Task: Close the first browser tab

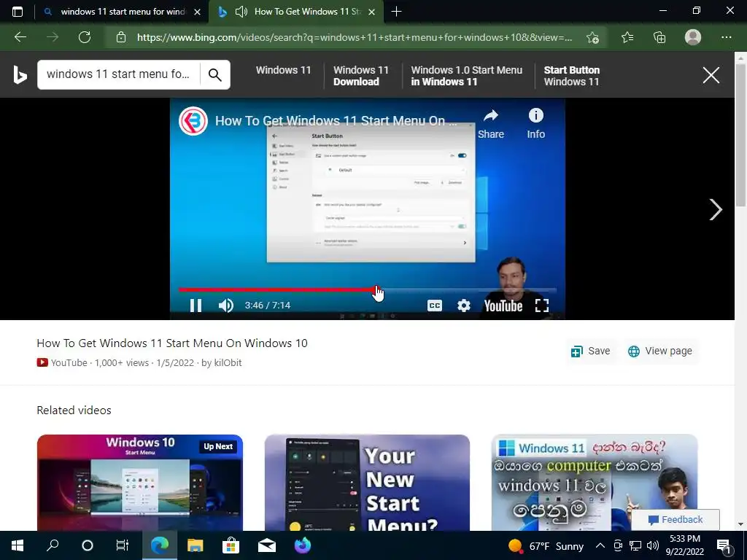Action: [x=197, y=12]
